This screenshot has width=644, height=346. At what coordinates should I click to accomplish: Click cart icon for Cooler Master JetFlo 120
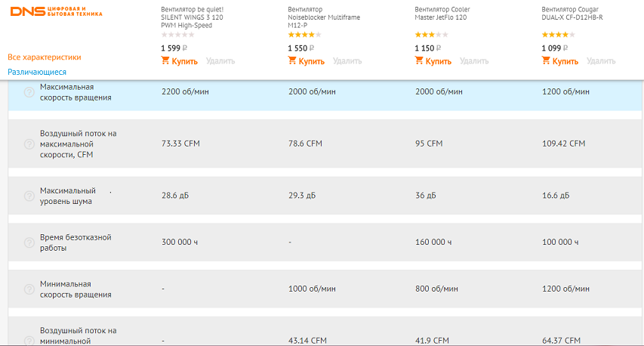pos(419,61)
